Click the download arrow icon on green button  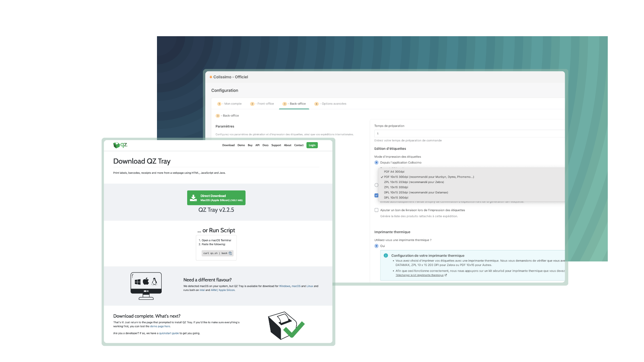[x=193, y=198]
